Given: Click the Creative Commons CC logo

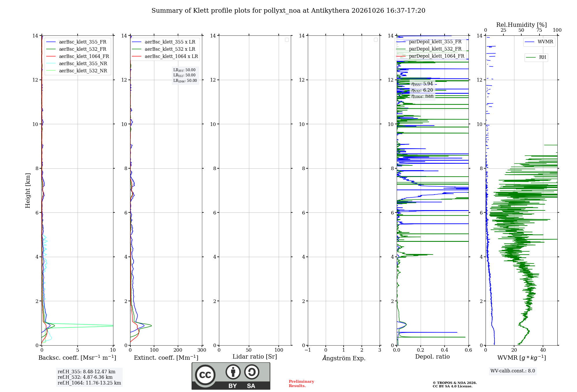Looking at the screenshot, I should 205,375.
